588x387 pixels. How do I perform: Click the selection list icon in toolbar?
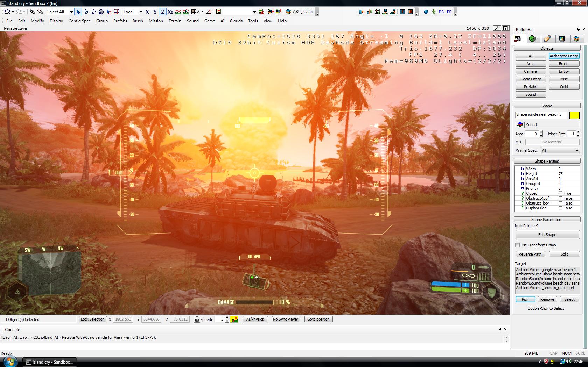click(218, 12)
